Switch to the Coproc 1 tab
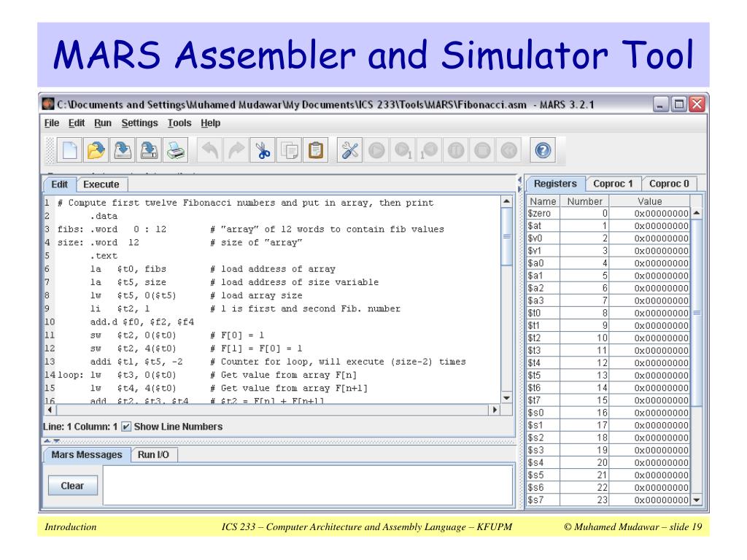This screenshot has width=747, height=560. click(x=613, y=183)
